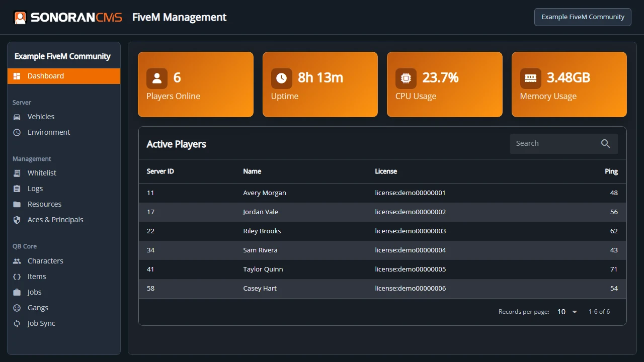
Task: Click the Job Sync refresh icon
Action: pos(17,323)
